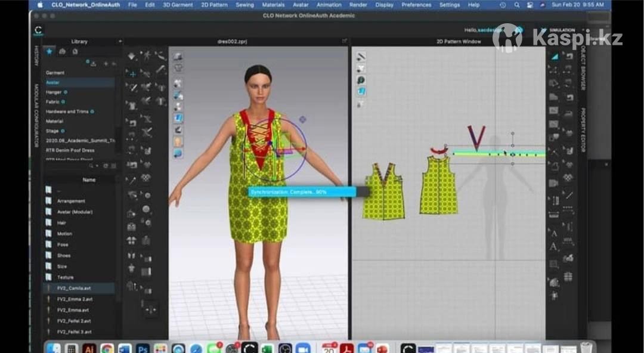The image size is (644, 353).
Task: Click the skin-tone avatar display icon in the 3D view
Action: click(x=178, y=141)
